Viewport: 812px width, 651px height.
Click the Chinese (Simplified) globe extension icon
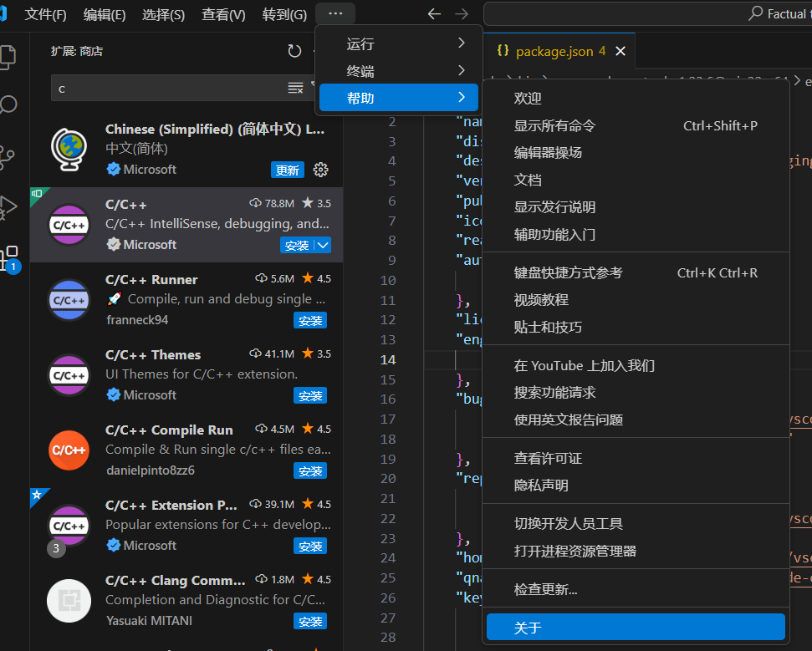(69, 149)
